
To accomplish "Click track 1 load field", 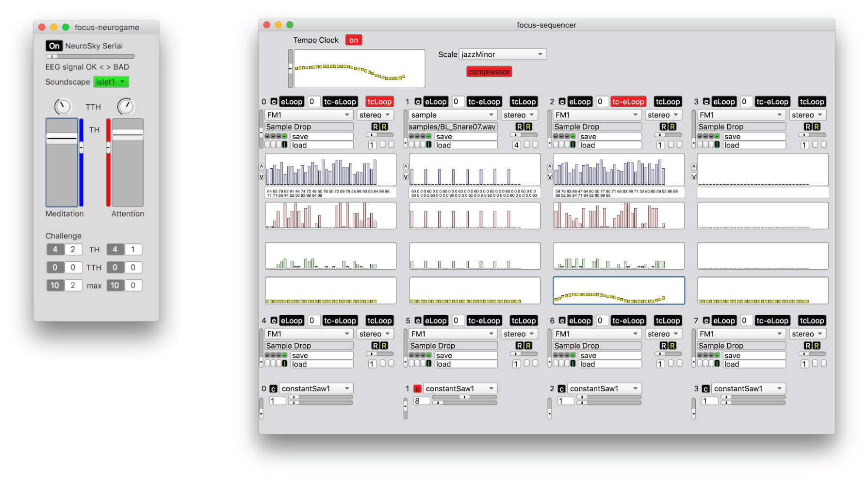I will click(466, 145).
